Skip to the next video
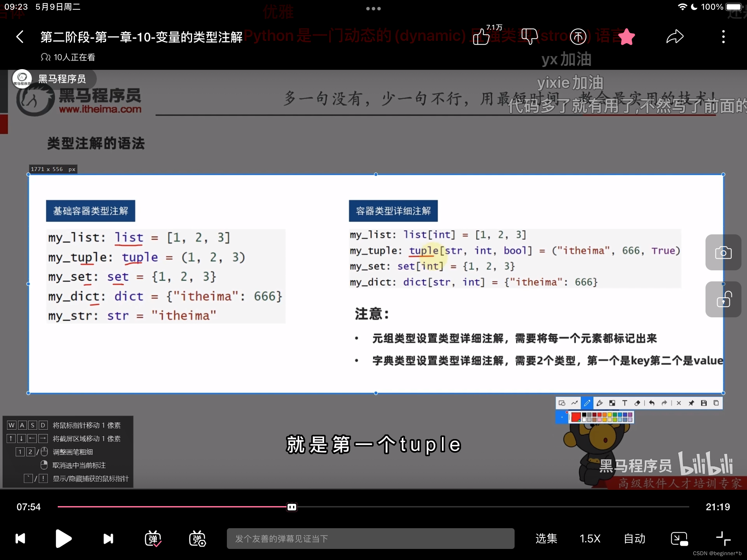Viewport: 747px width, 560px height. [108, 539]
